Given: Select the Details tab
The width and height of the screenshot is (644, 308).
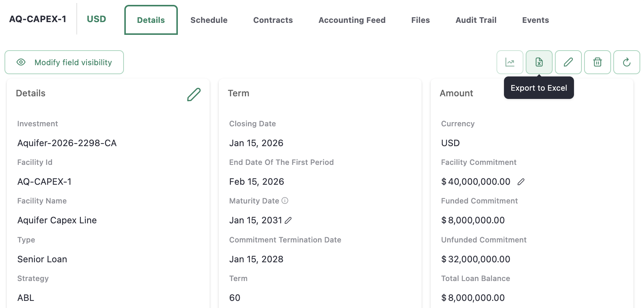Looking at the screenshot, I should tap(151, 20).
